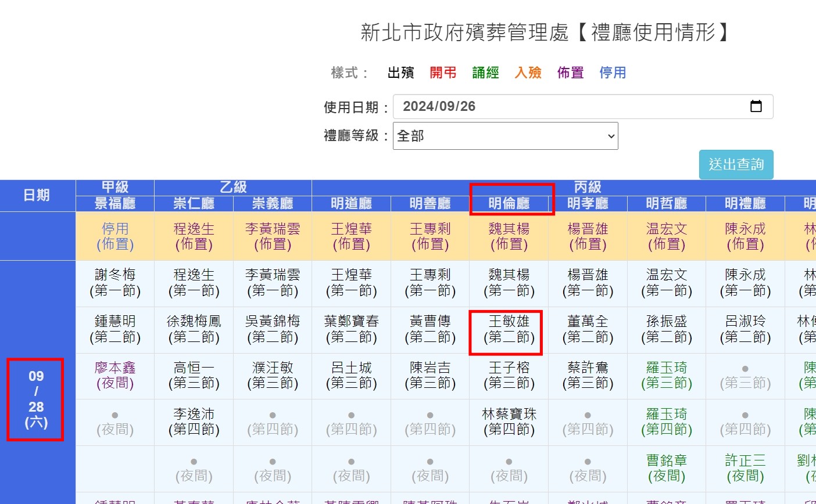Expand the 禮廳等級 dropdown showing 全部

coord(505,136)
